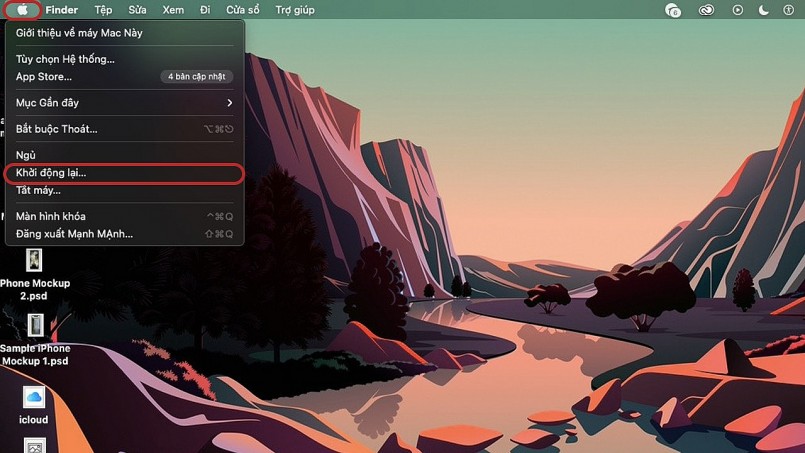Open the Accessibility status icon
This screenshot has width=805, height=453.
[788, 10]
